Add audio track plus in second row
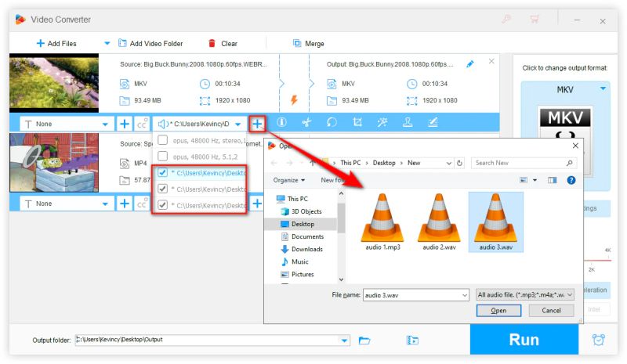 [257, 204]
